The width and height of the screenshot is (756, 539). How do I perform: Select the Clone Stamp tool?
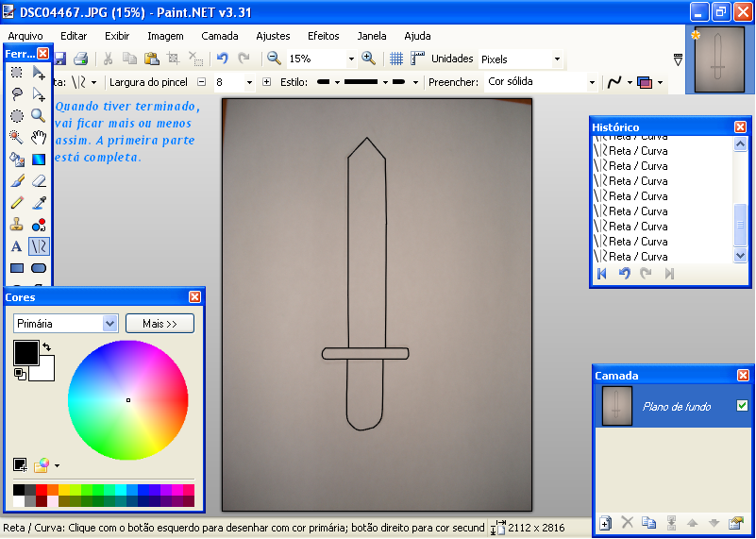[16, 225]
